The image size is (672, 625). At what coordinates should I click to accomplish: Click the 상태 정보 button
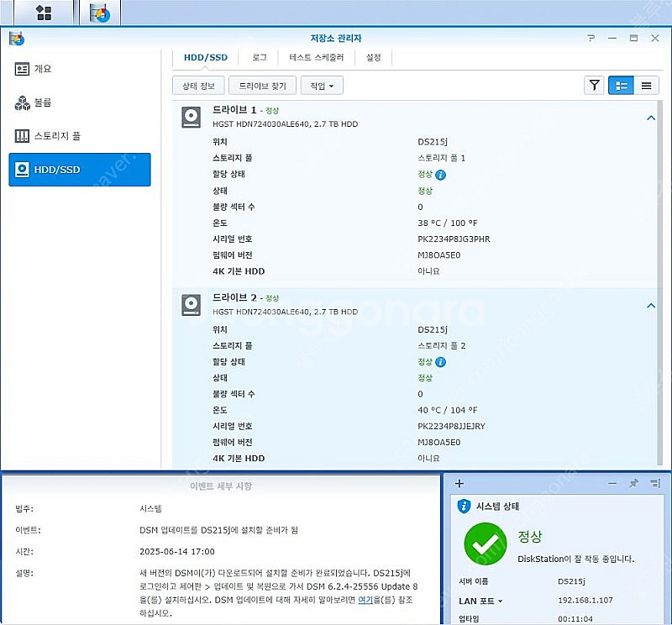(x=198, y=86)
